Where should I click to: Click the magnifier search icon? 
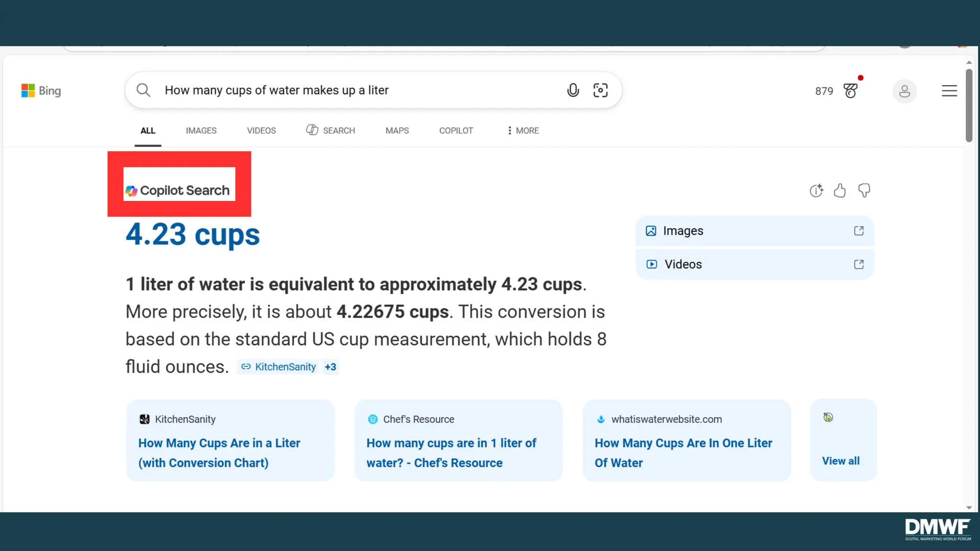[143, 90]
